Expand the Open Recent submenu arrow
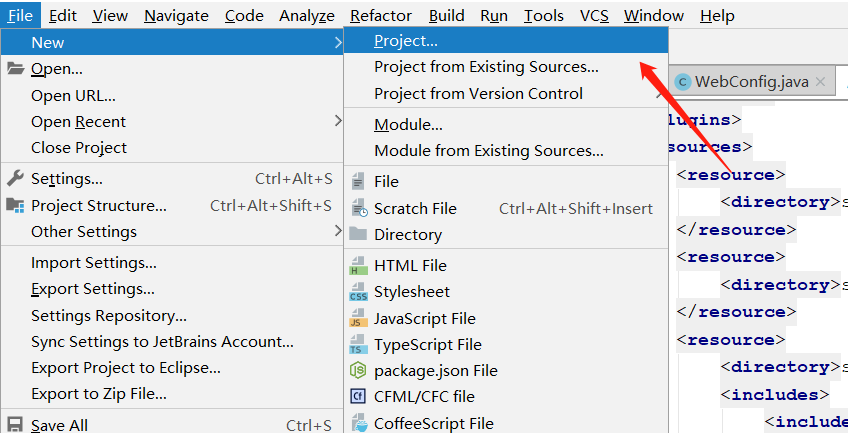848x433 pixels. coord(338,121)
